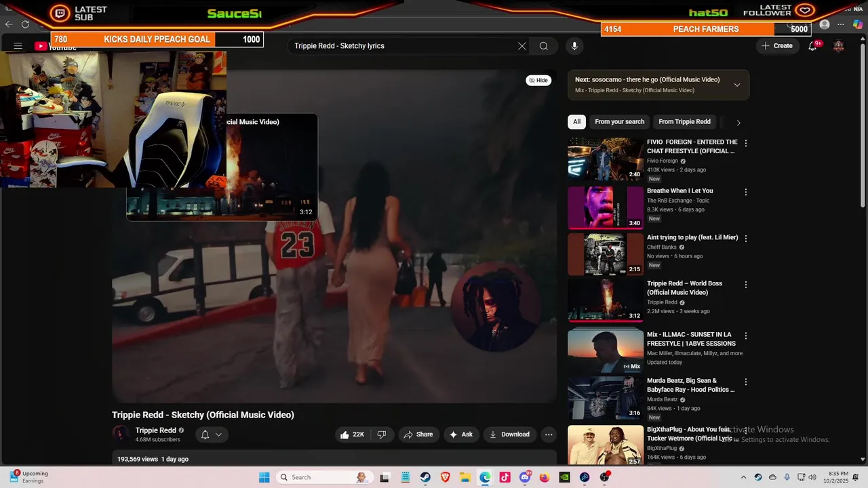Screen dimensions: 868x488
Task: Open World Boss sidebar video thumbnail
Action: point(606,300)
